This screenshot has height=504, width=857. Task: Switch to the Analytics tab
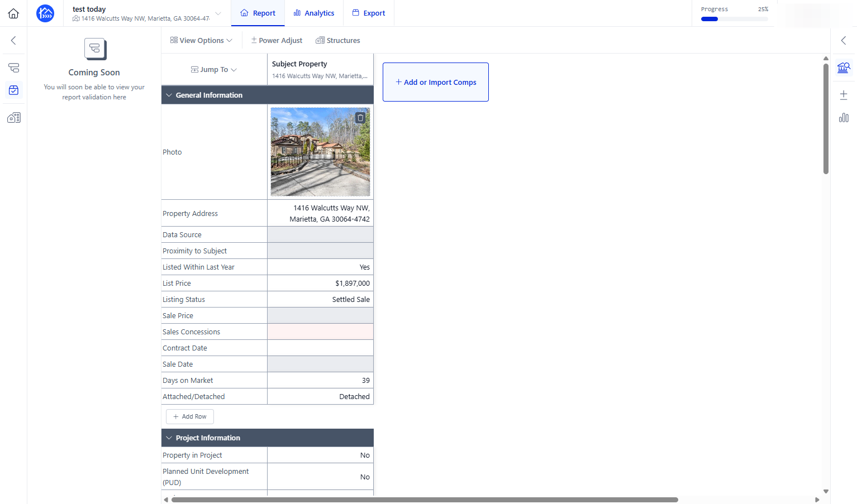pos(314,13)
